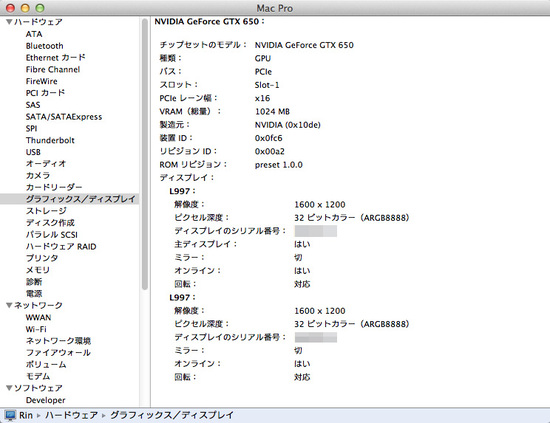This screenshot has width=550, height=423.
Task: Click ハードウェア in the bottom path bar
Action: coord(72,415)
